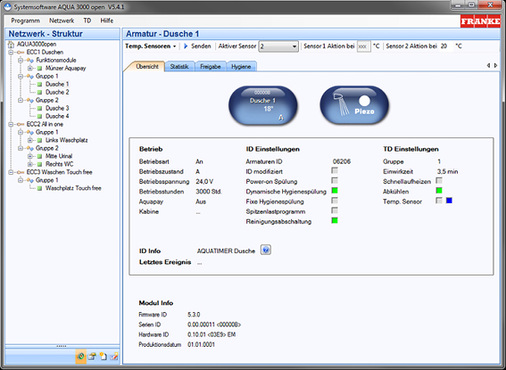Screen dimensions: 506x370
Task: Click the FRANKE logo
Action: tap(480, 22)
